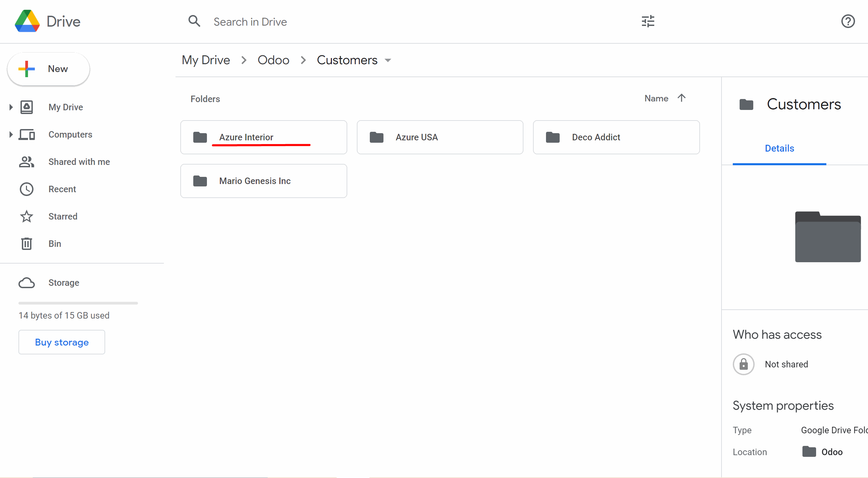Click the Azure Interior folder icon

[200, 137]
